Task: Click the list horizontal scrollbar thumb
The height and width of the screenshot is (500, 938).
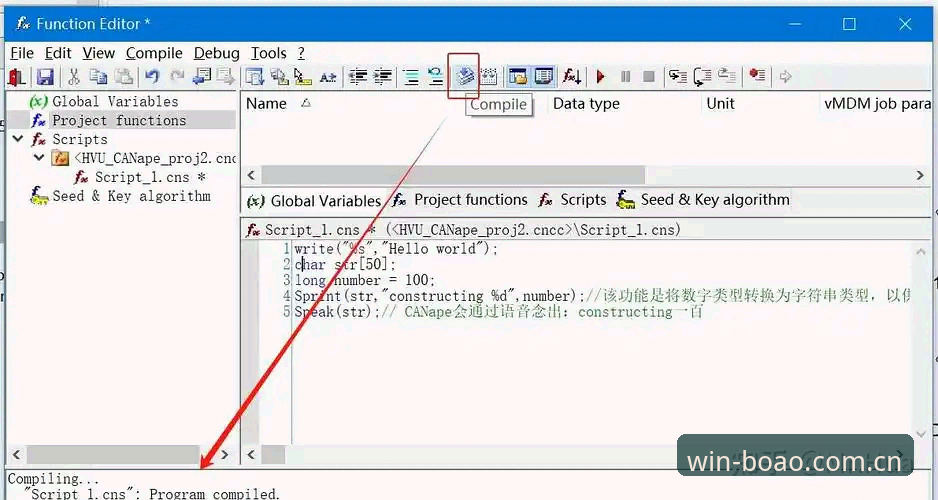Action: [x=453, y=175]
